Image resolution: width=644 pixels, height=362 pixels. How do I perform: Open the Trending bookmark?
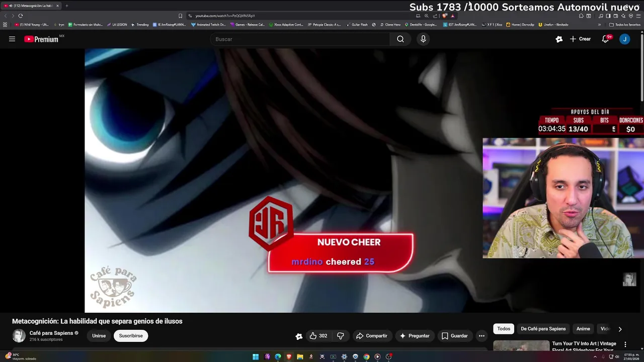coord(139,24)
